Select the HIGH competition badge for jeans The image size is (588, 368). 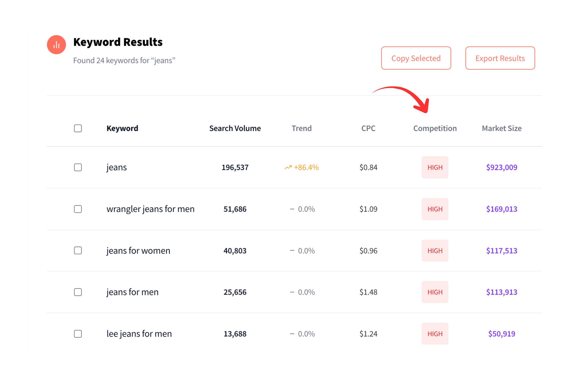435,167
